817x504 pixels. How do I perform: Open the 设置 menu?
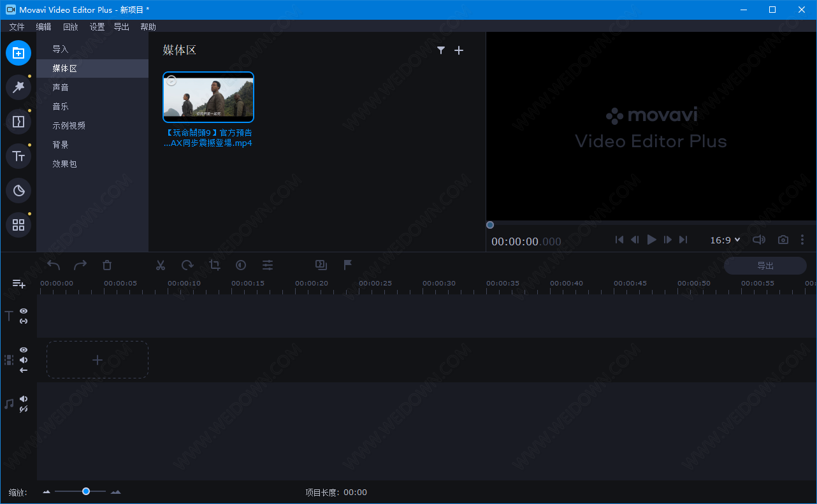[97, 27]
